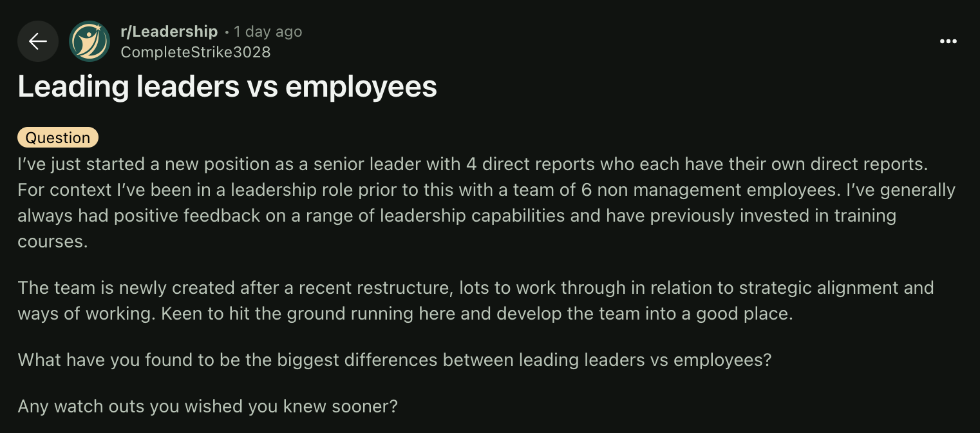Click the word "courses." ending the first paragraph

(52, 242)
